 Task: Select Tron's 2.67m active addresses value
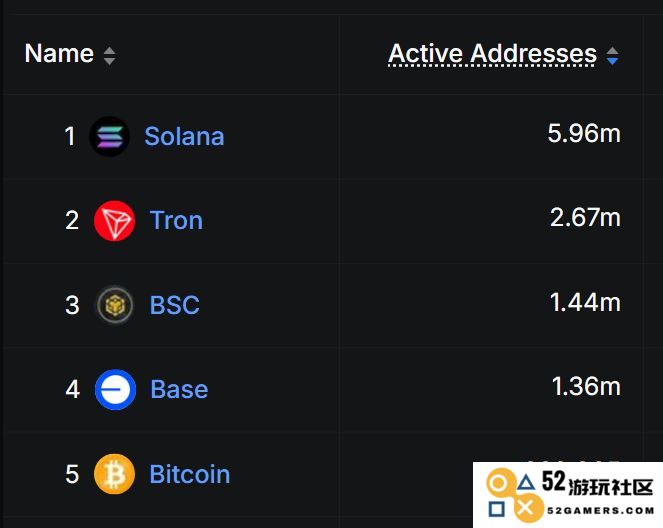(585, 218)
